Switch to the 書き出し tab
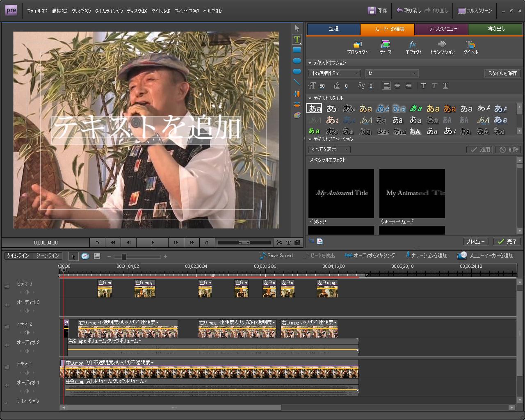This screenshot has height=420, width=525. click(x=496, y=29)
